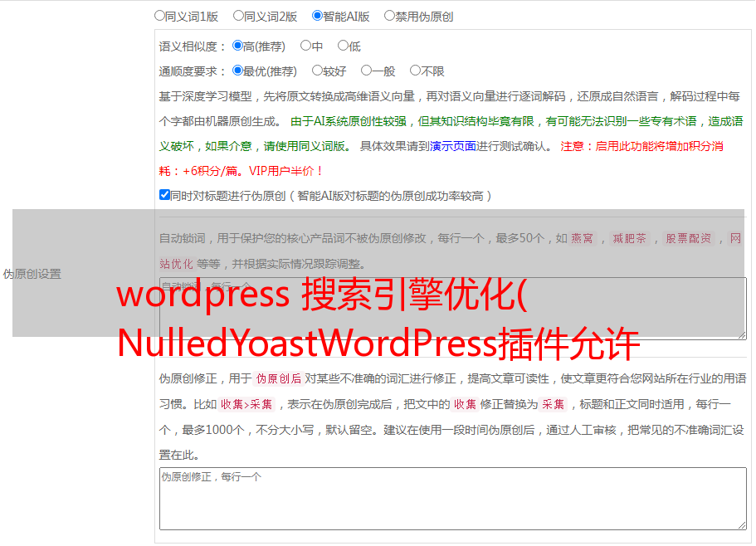The width and height of the screenshot is (756, 546).
Task: Click the 伪原创设置 row label
Action: pyautogui.click(x=32, y=274)
